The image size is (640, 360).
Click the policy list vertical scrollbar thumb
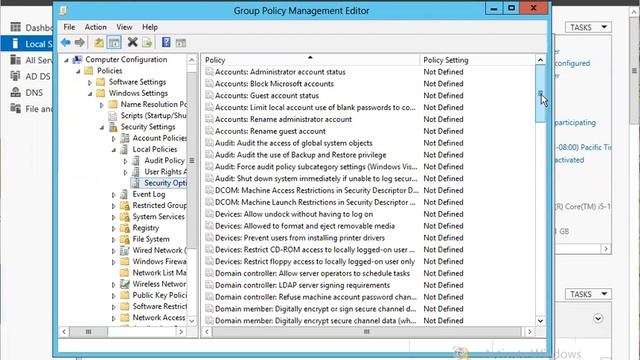pyautogui.click(x=540, y=93)
